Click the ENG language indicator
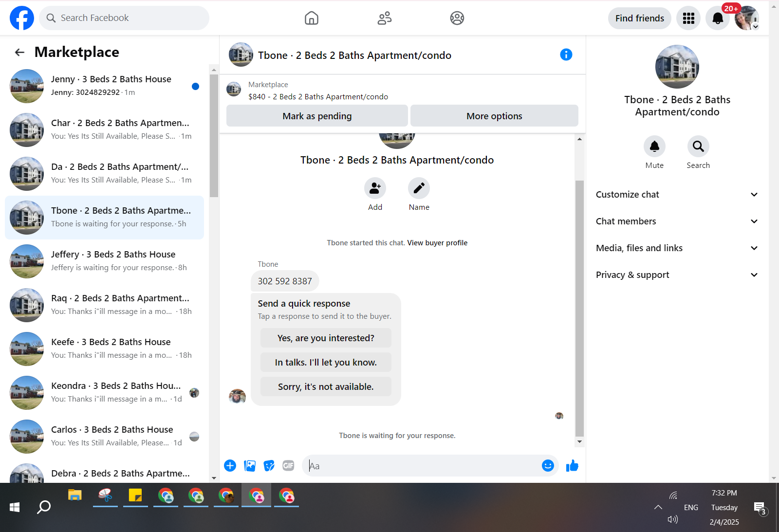This screenshot has width=779, height=532. (x=691, y=508)
